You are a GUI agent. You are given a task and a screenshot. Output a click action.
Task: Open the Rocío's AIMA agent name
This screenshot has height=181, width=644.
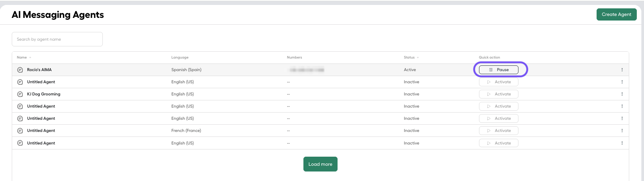pos(39,70)
